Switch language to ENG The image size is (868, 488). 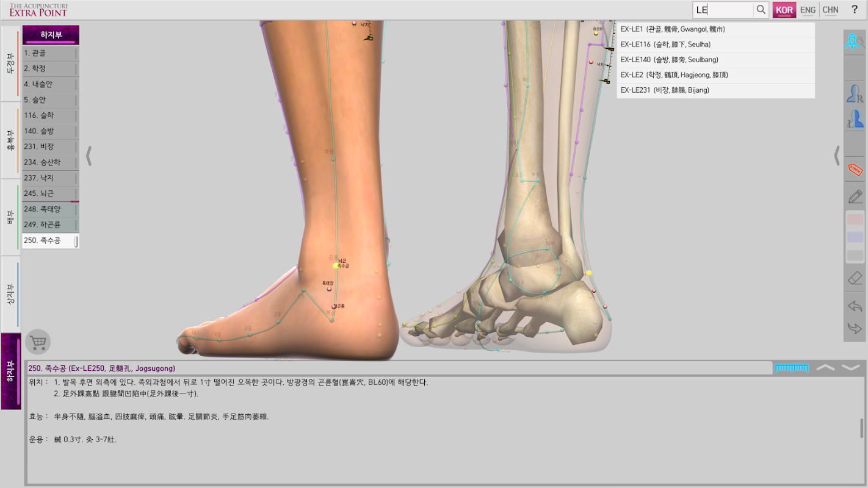808,10
